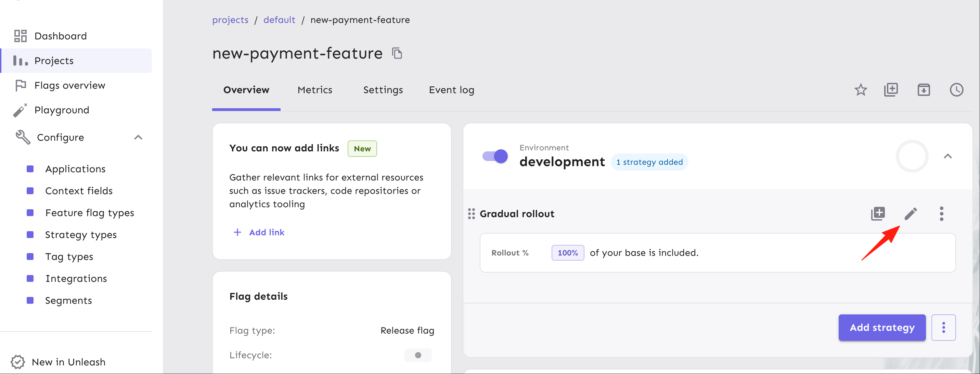Screen dimensions: 980x374
Task: Collapse the development environment panel
Action: point(947,156)
